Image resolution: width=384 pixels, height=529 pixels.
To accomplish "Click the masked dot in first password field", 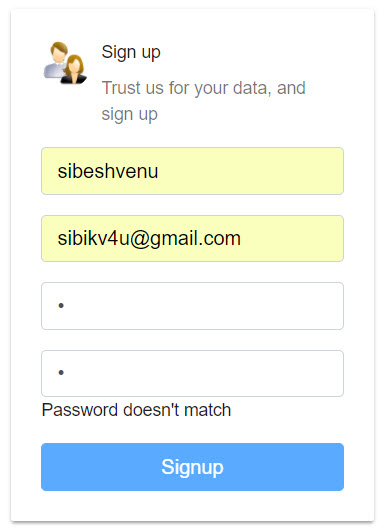I will click(x=61, y=306).
